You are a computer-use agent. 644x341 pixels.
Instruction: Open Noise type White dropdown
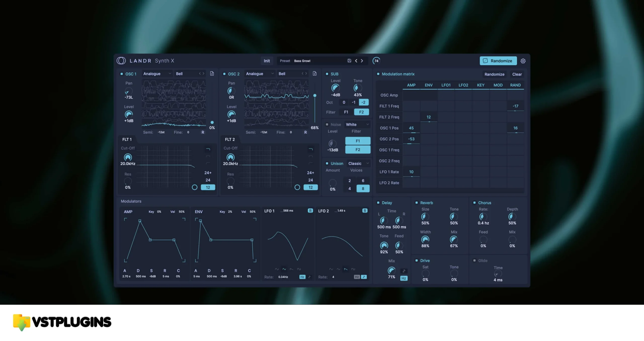(x=357, y=124)
